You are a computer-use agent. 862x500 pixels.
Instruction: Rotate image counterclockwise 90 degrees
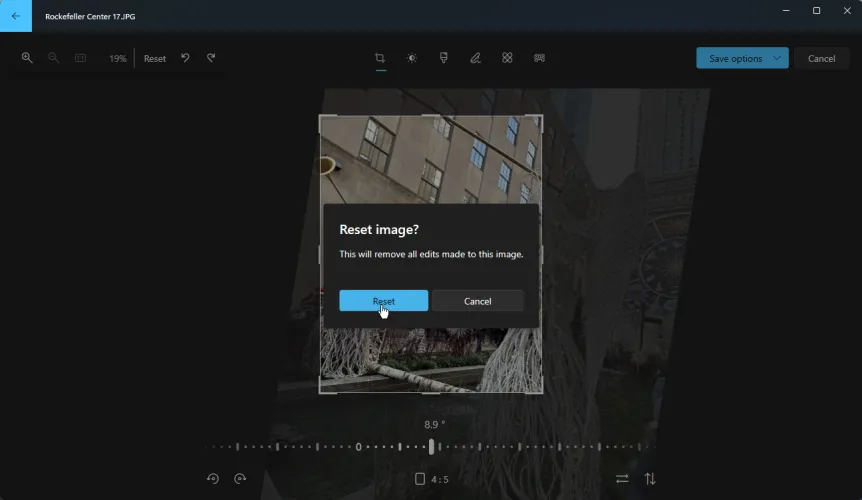pos(213,479)
